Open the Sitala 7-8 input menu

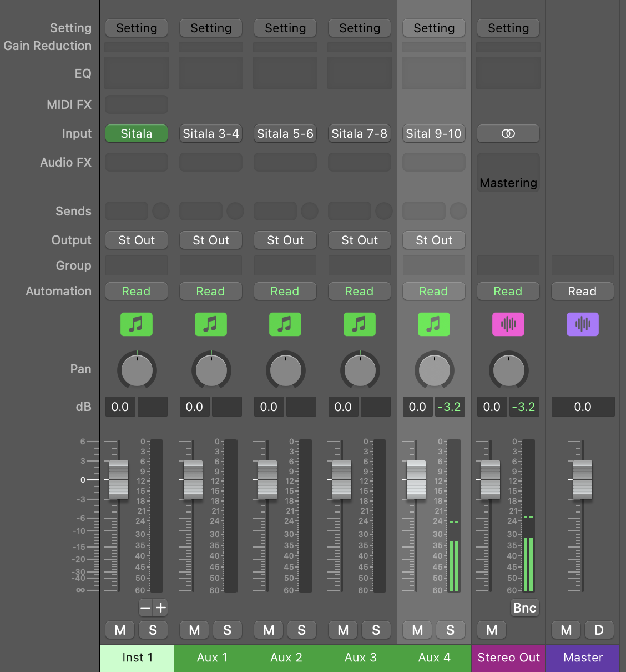(x=360, y=133)
